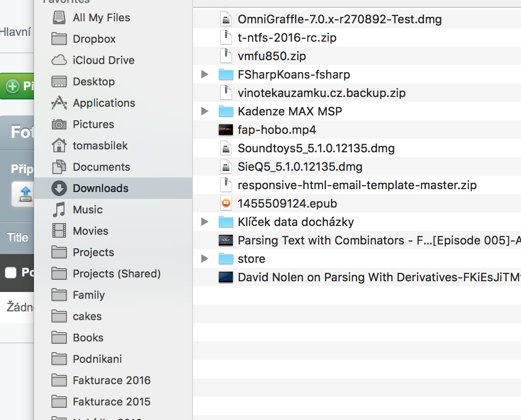Select responsive-html-email-template-master.zip file

357,185
